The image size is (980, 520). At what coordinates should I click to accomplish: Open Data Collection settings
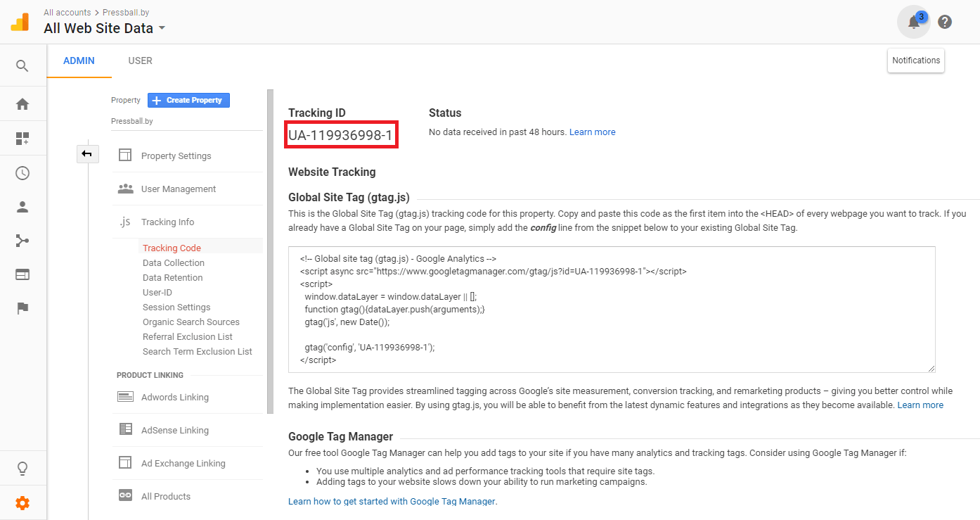pyautogui.click(x=174, y=263)
